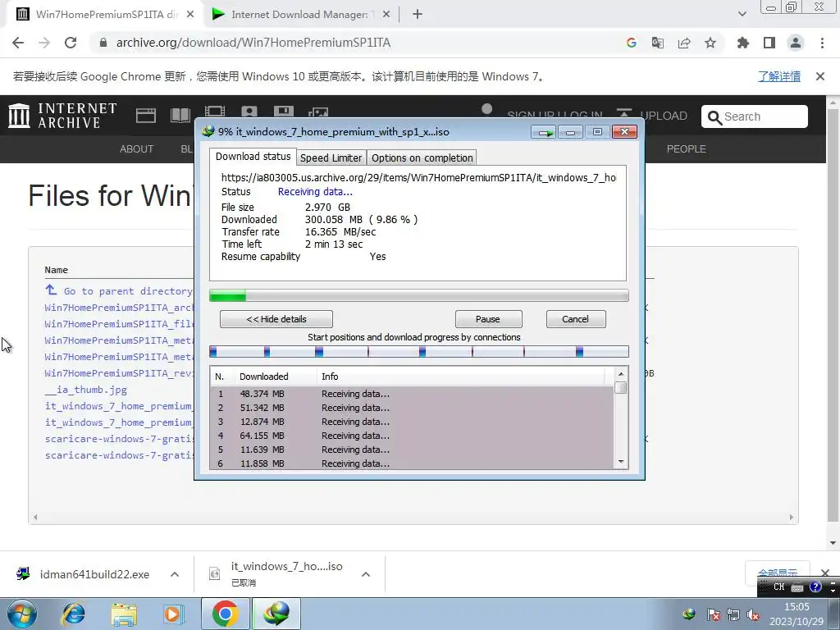Open the __ia_thumb.jpg file link

(85, 390)
